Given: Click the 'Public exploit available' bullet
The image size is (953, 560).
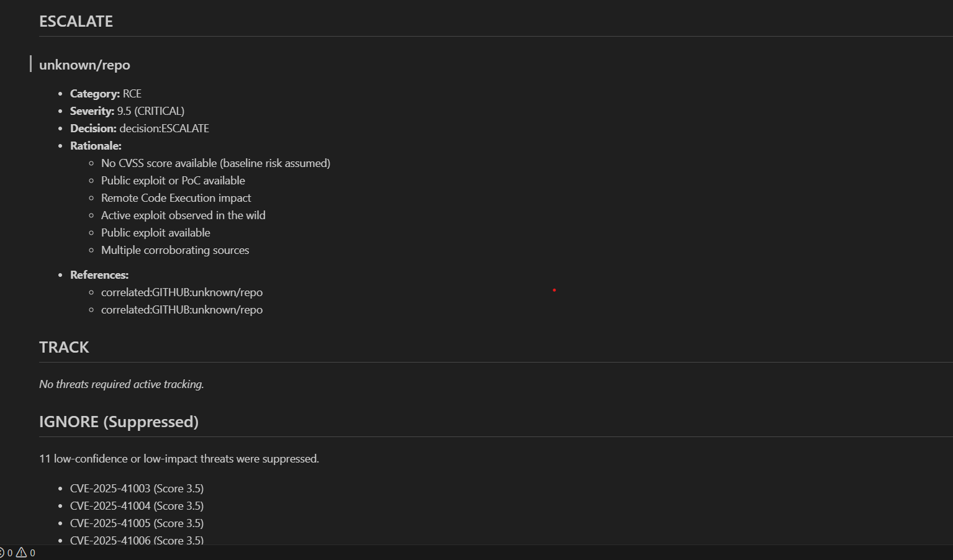Looking at the screenshot, I should click(x=156, y=233).
